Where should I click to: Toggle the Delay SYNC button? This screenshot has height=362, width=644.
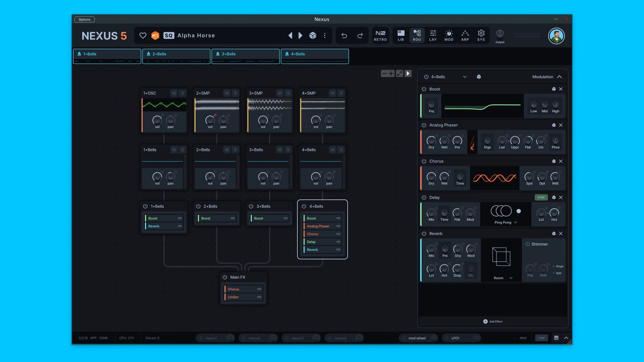click(541, 197)
